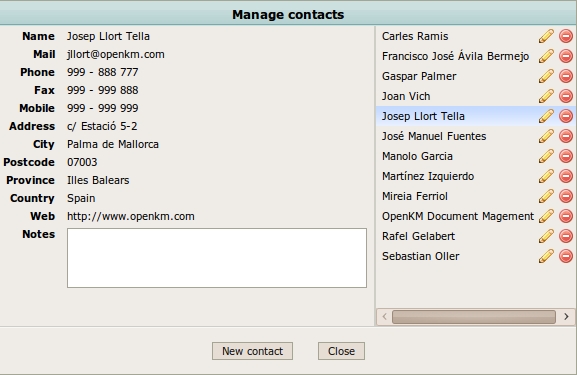
Task: Delete the Sebastian Oller contact
Action: point(566,256)
